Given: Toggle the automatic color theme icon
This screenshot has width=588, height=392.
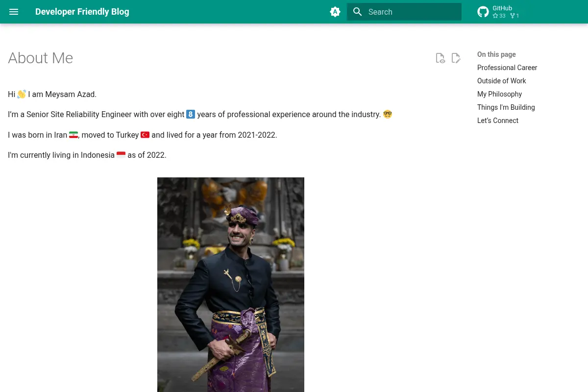Looking at the screenshot, I should point(335,12).
